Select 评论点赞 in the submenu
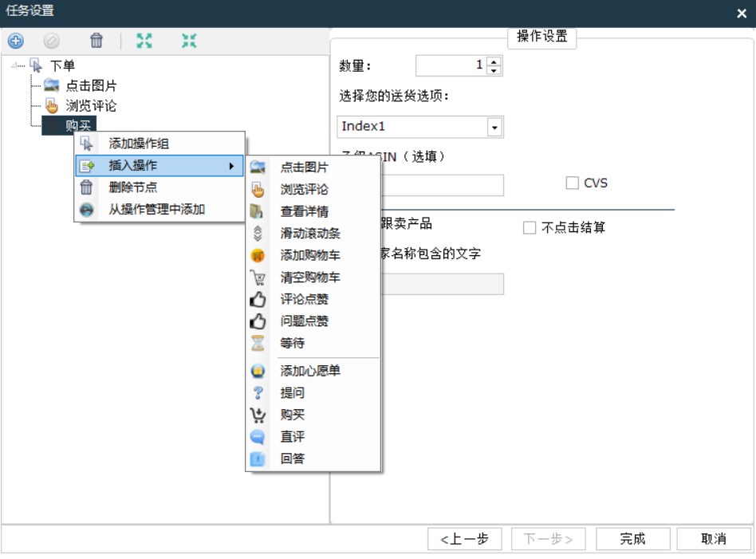The height and width of the screenshot is (559, 756). tap(313, 299)
